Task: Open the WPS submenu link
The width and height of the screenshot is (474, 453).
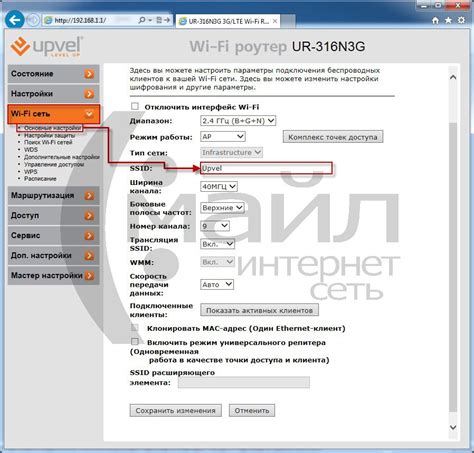Action: (x=30, y=172)
